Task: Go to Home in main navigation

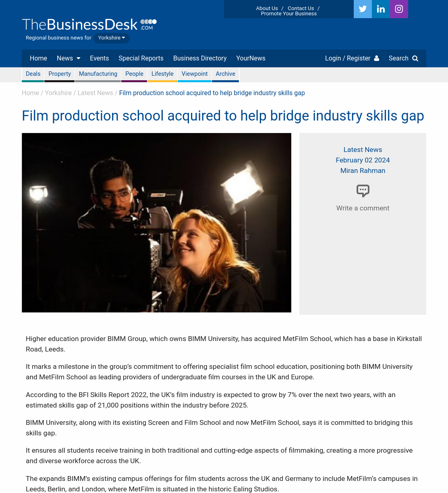Action: coord(38,58)
